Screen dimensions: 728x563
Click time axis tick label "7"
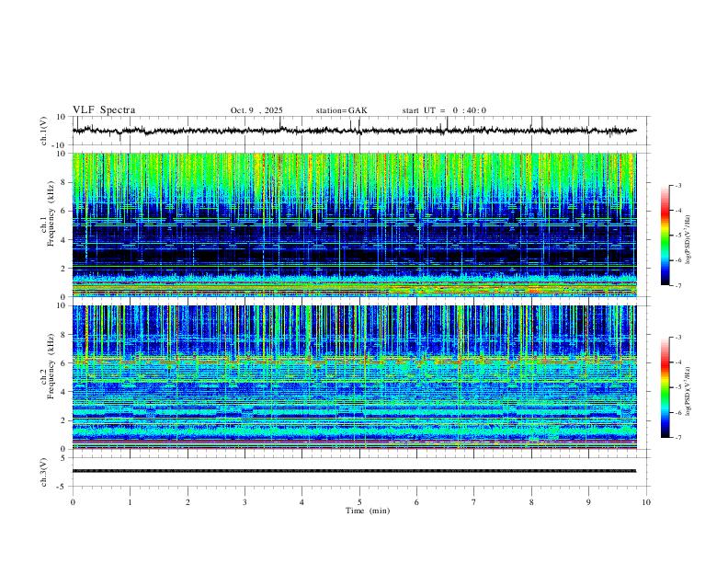[474, 502]
